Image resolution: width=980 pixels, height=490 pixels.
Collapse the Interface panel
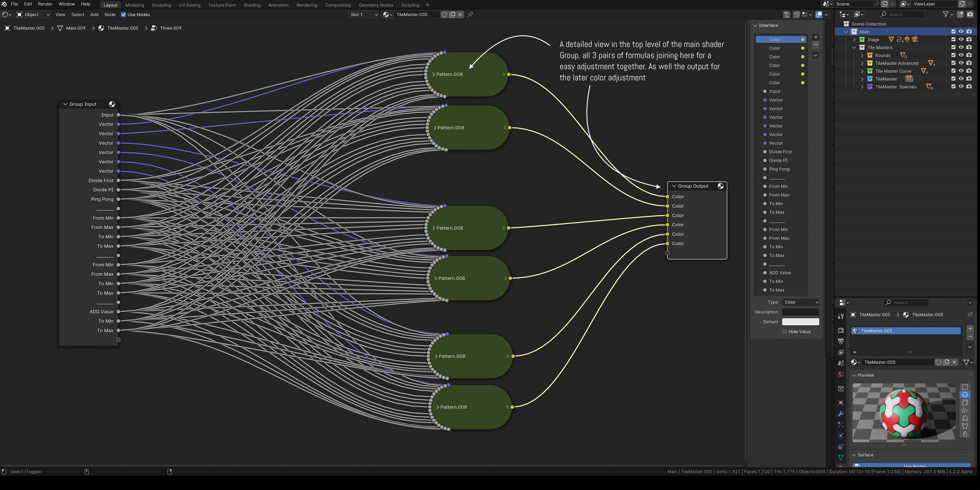pyautogui.click(x=755, y=25)
